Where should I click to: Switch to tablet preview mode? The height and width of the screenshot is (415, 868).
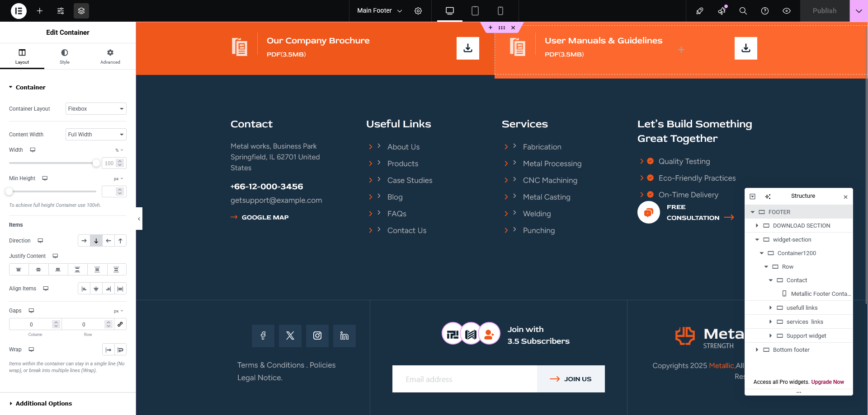coord(475,11)
